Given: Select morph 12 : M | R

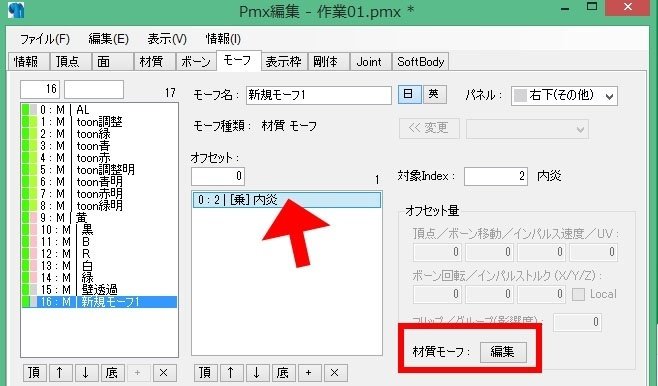Looking at the screenshot, I should pyautogui.click(x=99, y=254).
